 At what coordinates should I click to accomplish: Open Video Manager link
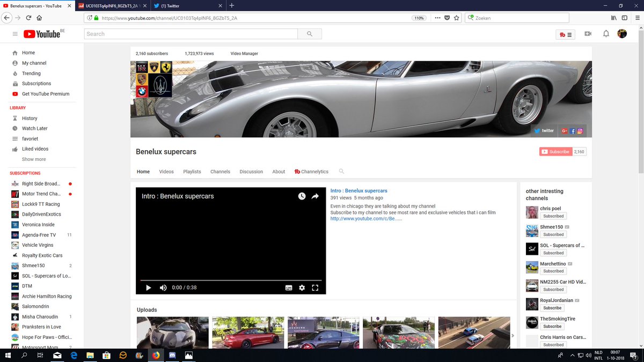point(244,54)
